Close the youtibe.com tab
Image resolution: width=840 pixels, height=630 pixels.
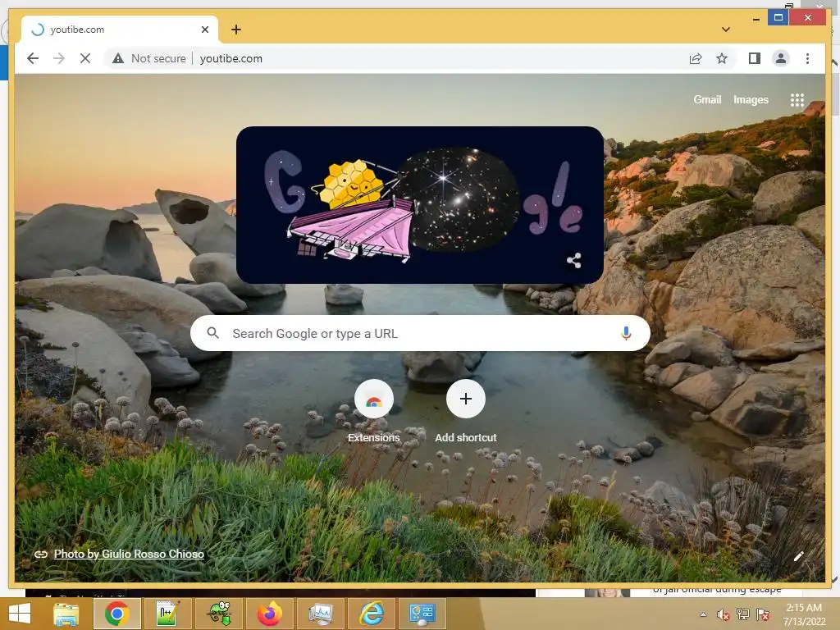pyautogui.click(x=204, y=30)
